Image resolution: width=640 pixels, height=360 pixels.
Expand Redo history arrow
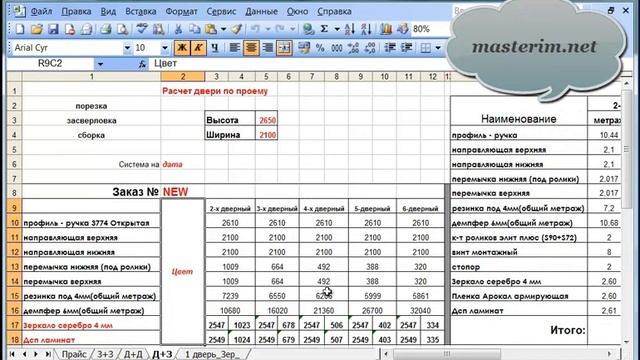pyautogui.click(x=292, y=29)
